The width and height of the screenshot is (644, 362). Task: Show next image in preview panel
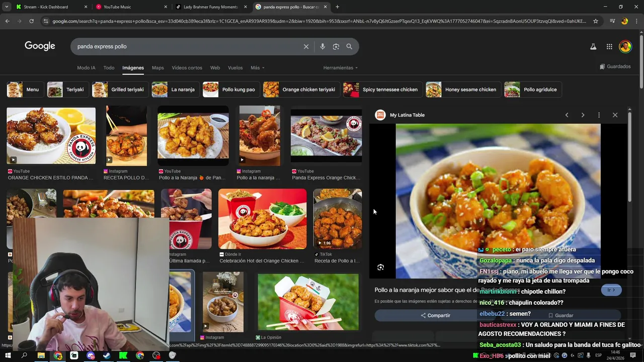tap(583, 115)
